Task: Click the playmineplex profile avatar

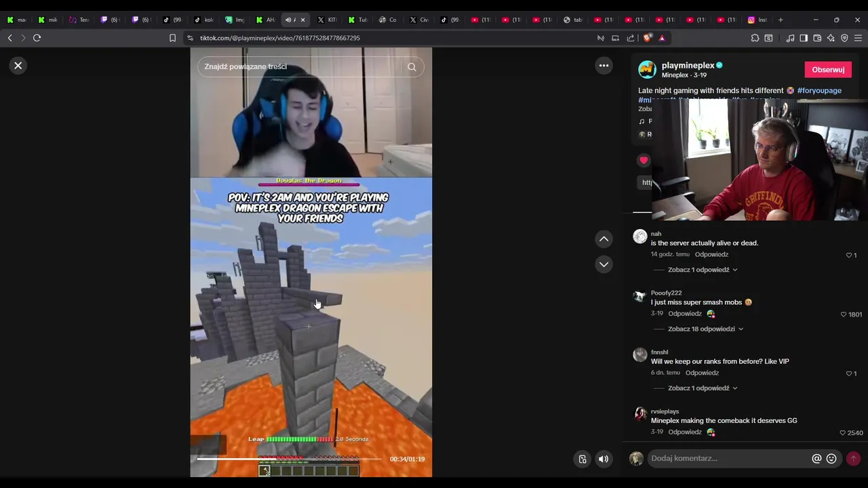Action: (647, 69)
